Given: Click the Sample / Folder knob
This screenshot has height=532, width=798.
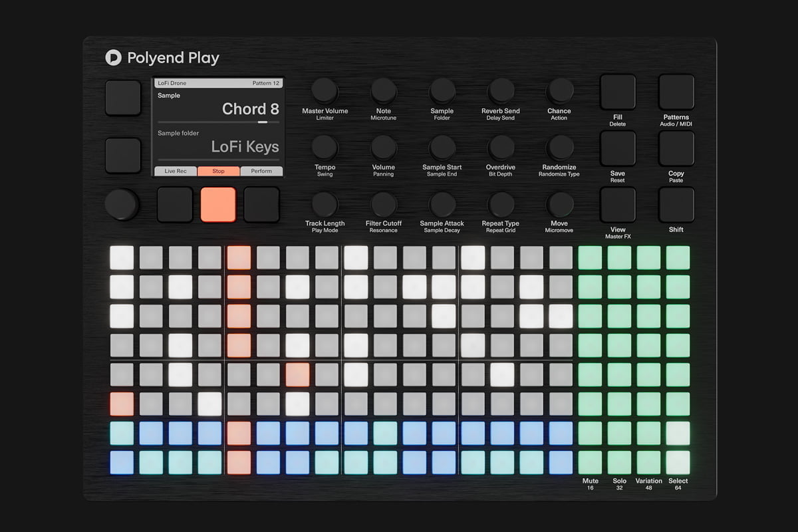Looking at the screenshot, I should tap(442, 90).
